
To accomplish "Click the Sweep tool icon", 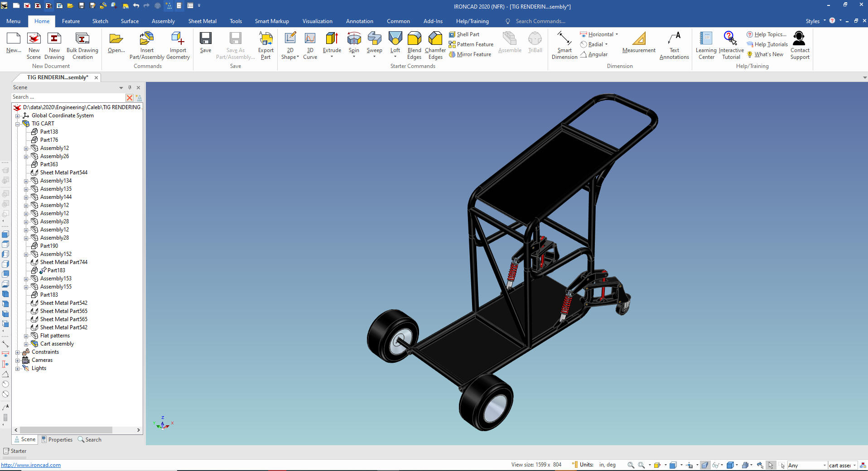I will click(374, 39).
